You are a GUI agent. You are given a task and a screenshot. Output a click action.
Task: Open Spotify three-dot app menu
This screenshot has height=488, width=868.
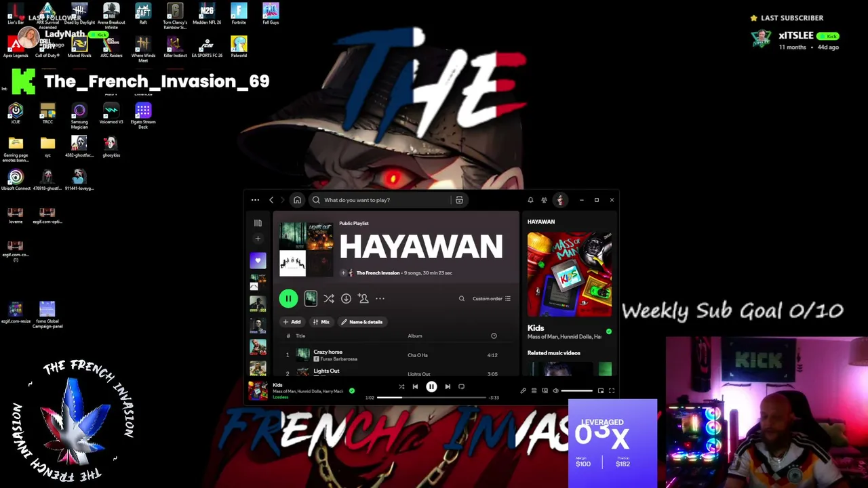point(255,200)
